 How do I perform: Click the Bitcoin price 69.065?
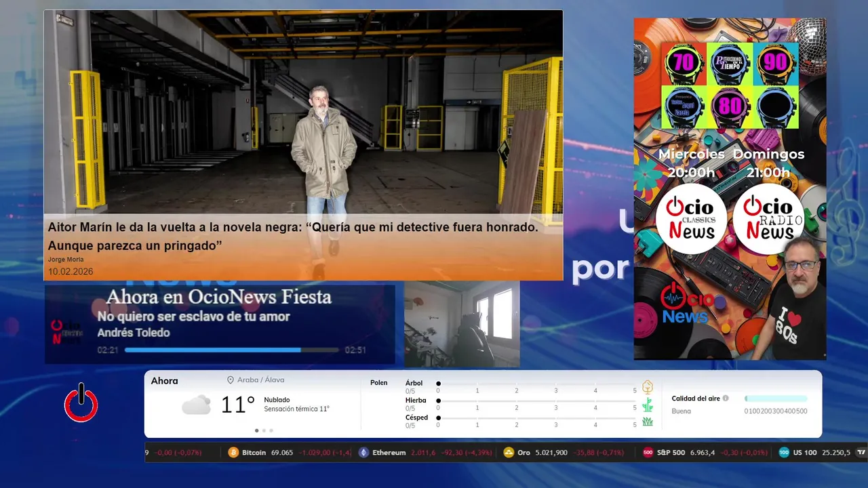(282, 452)
